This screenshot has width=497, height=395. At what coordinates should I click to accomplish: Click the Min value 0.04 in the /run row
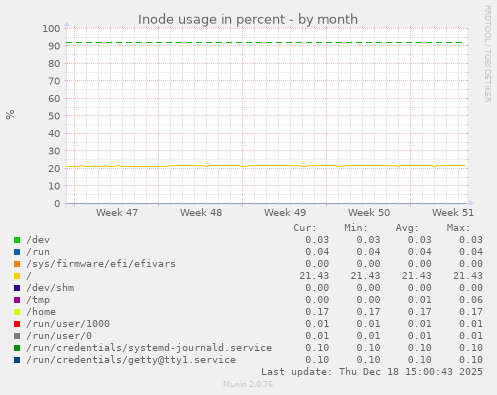(x=368, y=252)
